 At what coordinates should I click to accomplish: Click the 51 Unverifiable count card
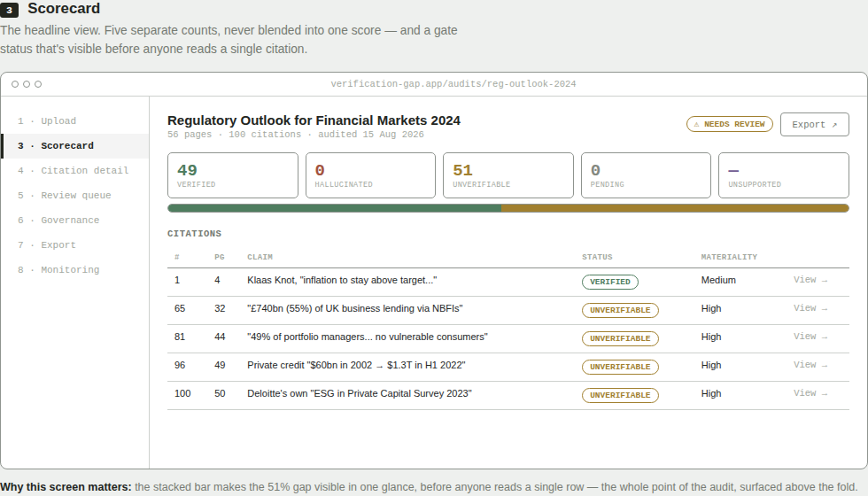click(508, 175)
